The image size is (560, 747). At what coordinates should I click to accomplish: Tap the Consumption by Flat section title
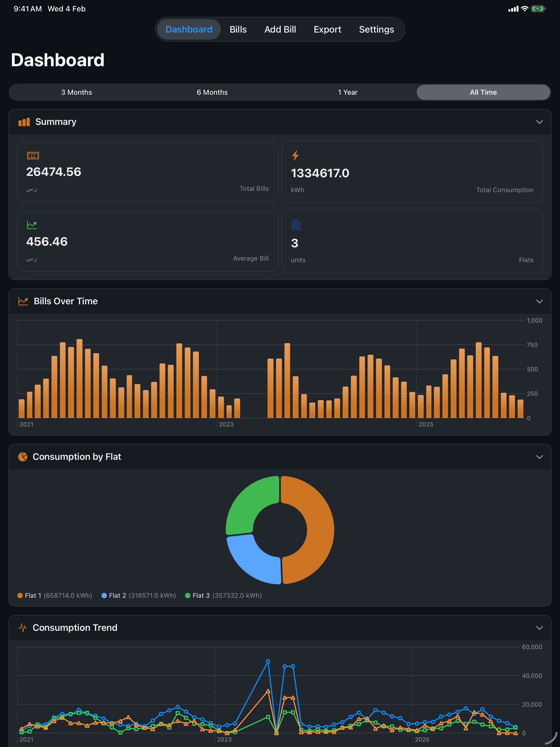77,457
